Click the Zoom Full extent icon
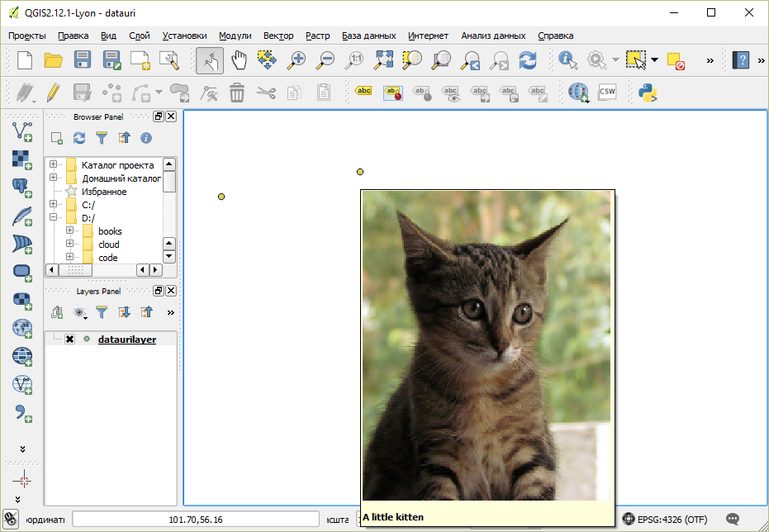Image resolution: width=769 pixels, height=532 pixels. point(383,59)
